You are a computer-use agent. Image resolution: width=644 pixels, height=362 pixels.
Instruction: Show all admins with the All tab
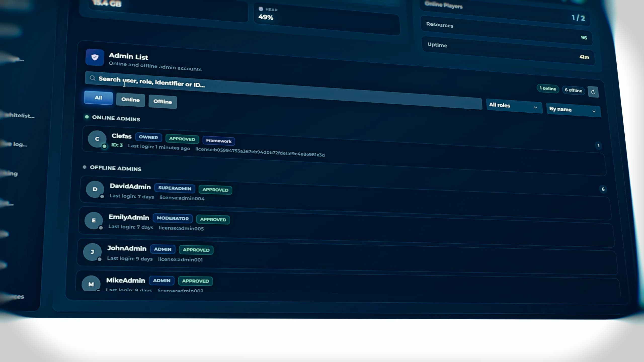[x=98, y=98]
